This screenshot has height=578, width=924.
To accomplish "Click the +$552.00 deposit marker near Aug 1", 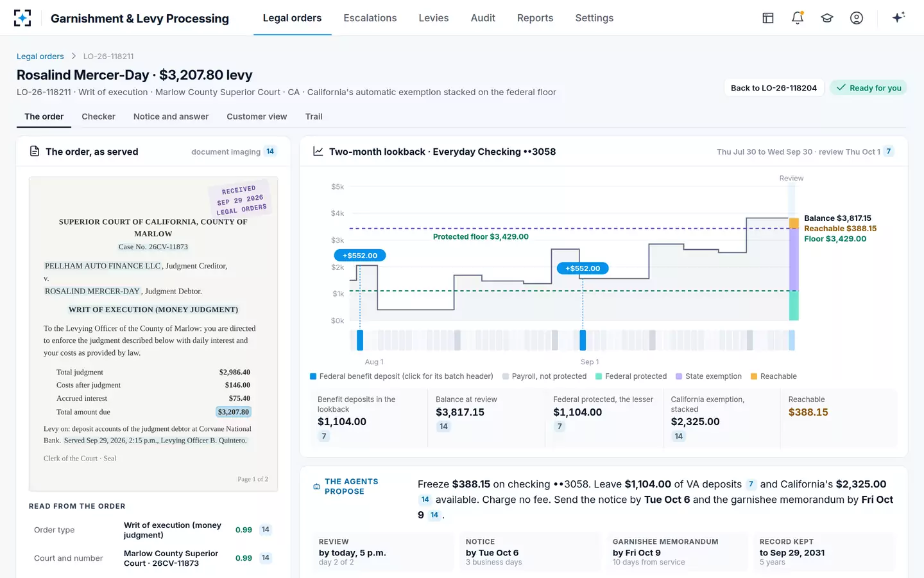I will (360, 256).
